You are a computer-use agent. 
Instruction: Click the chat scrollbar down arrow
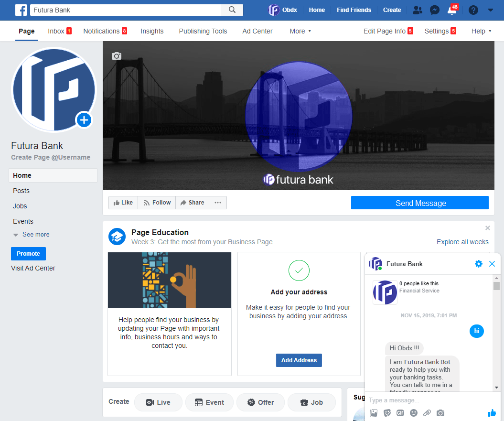point(497,388)
